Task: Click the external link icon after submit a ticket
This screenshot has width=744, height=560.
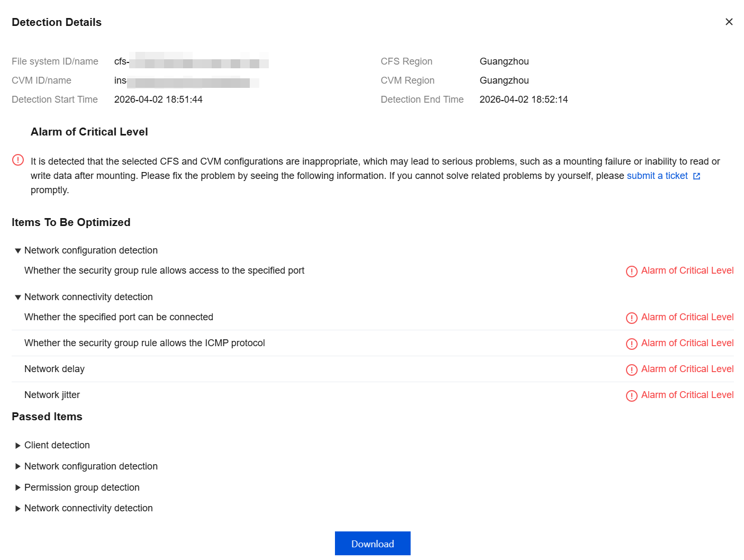Action: 696,176
